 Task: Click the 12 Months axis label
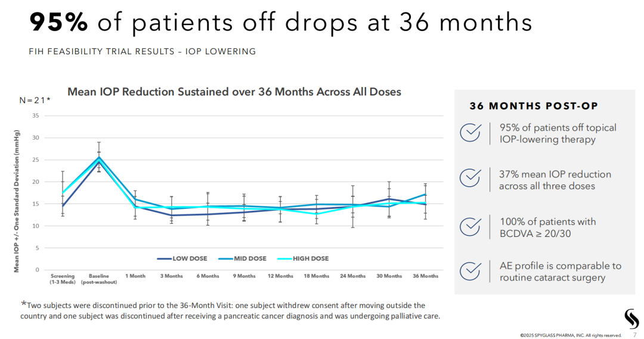click(x=280, y=276)
